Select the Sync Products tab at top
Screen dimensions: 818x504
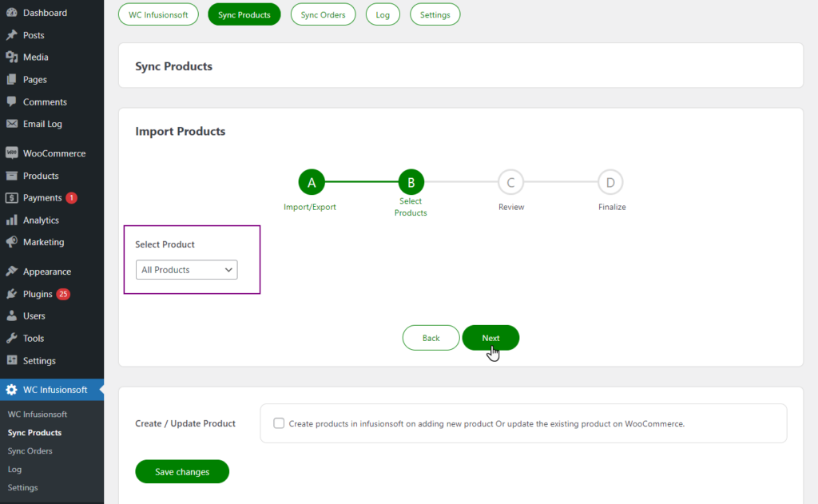pos(244,14)
